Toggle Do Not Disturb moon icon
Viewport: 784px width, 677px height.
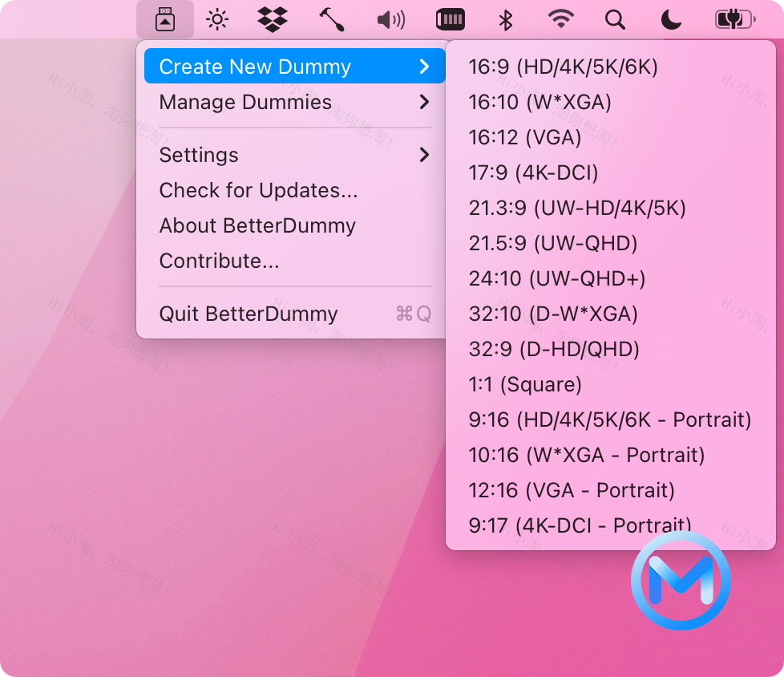coord(670,18)
